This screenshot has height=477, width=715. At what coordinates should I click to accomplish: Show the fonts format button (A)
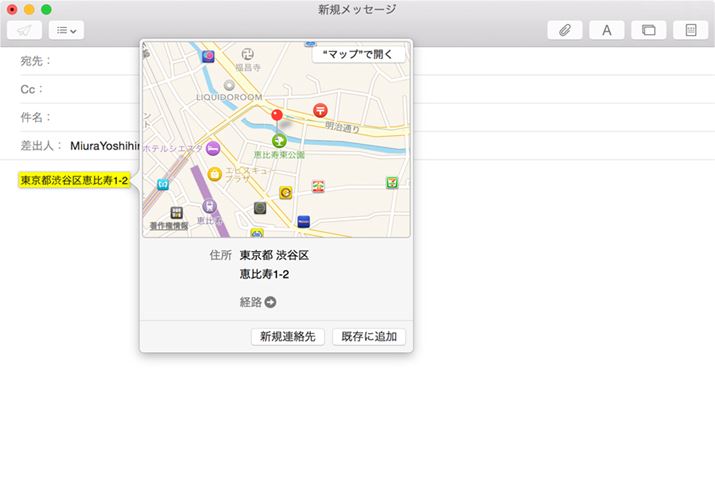click(x=607, y=31)
